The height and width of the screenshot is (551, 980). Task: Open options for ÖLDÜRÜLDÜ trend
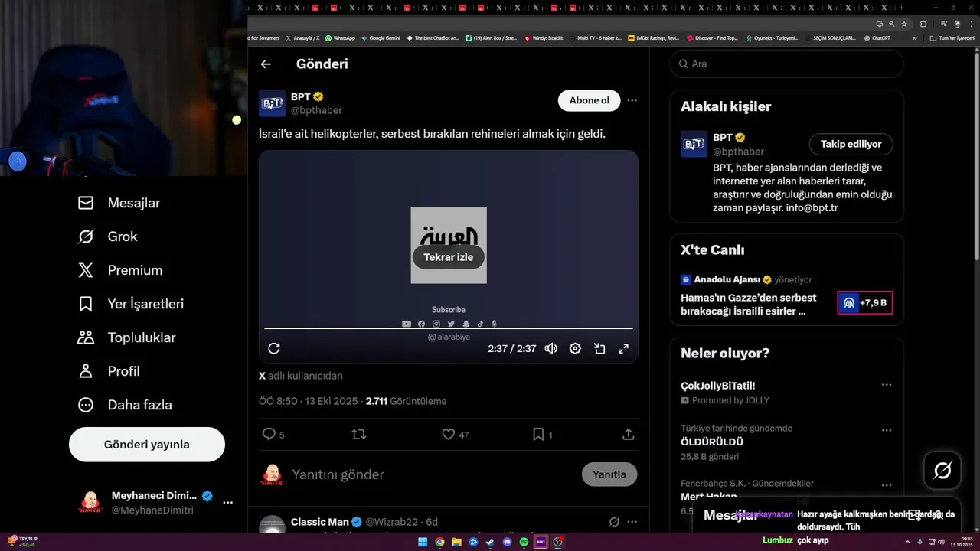(887, 431)
